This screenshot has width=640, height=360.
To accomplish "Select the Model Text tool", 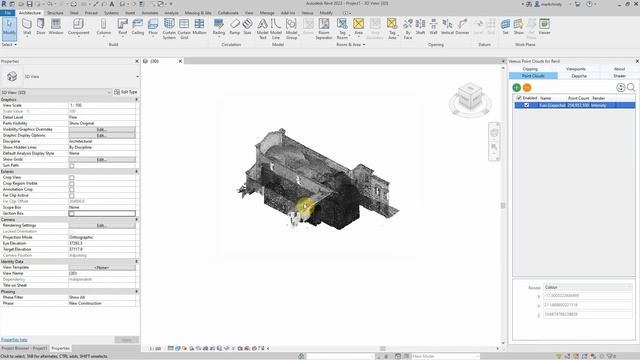I will pos(263,29).
